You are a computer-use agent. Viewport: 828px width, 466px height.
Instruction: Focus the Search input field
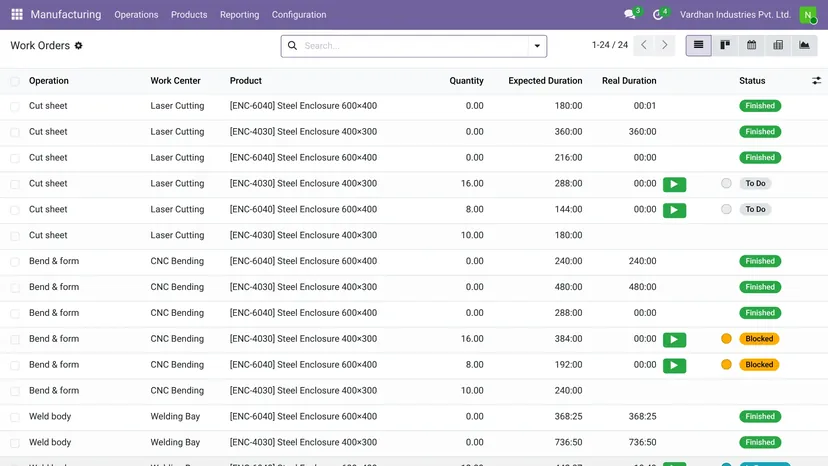[x=413, y=46]
